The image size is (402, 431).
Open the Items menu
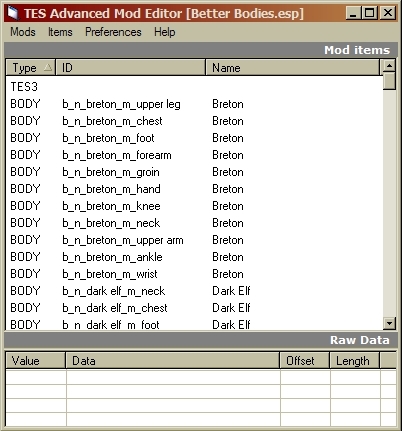(60, 32)
